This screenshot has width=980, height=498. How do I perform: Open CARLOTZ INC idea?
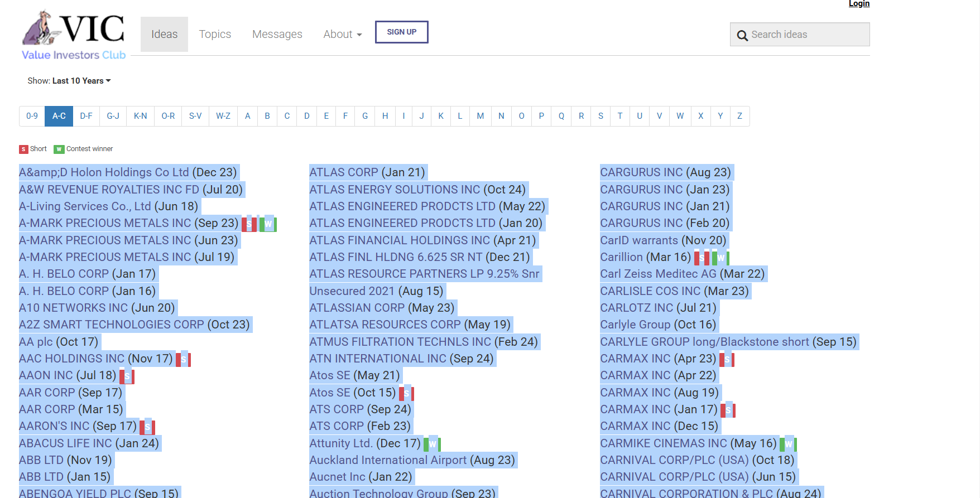[x=637, y=308]
